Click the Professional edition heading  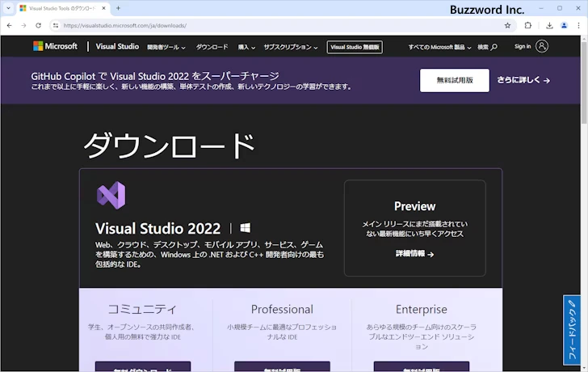[x=282, y=309]
